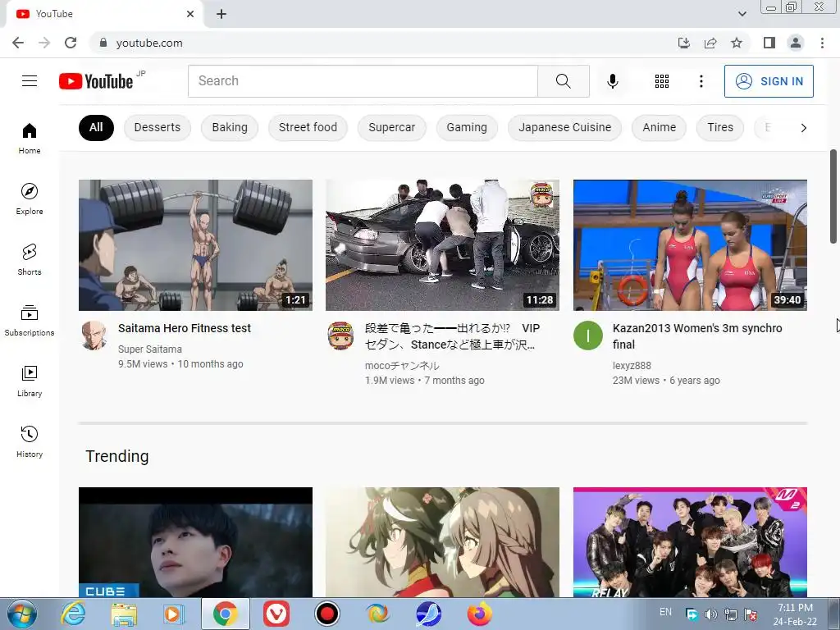Toggle the browser side panel

tap(769, 43)
